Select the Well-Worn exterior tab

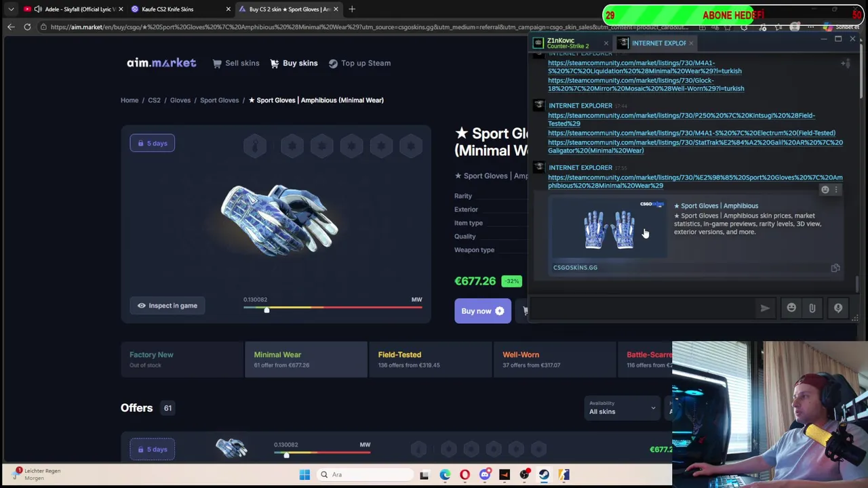(x=555, y=359)
